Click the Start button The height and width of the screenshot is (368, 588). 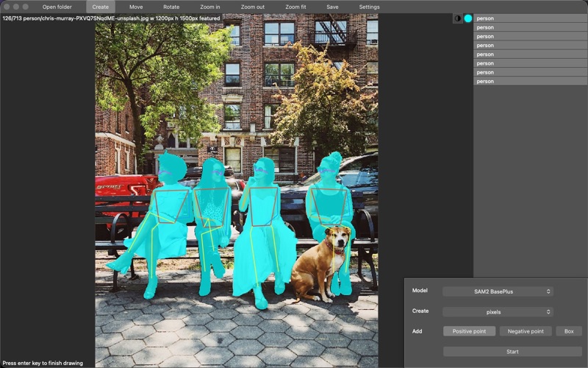512,352
